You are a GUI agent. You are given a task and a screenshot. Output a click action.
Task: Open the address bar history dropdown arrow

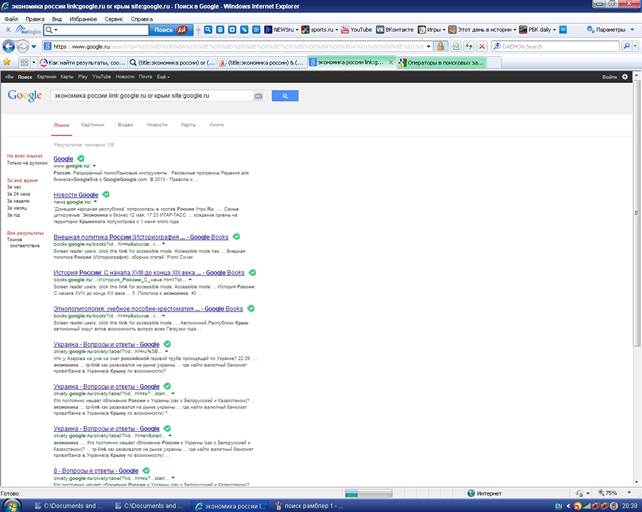tap(429, 46)
